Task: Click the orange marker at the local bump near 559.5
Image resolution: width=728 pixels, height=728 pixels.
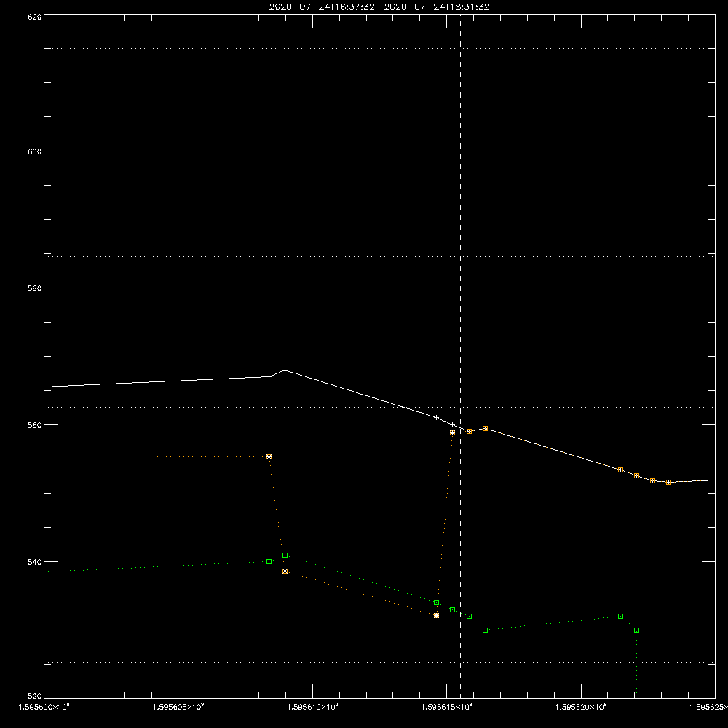Action: [485, 429]
